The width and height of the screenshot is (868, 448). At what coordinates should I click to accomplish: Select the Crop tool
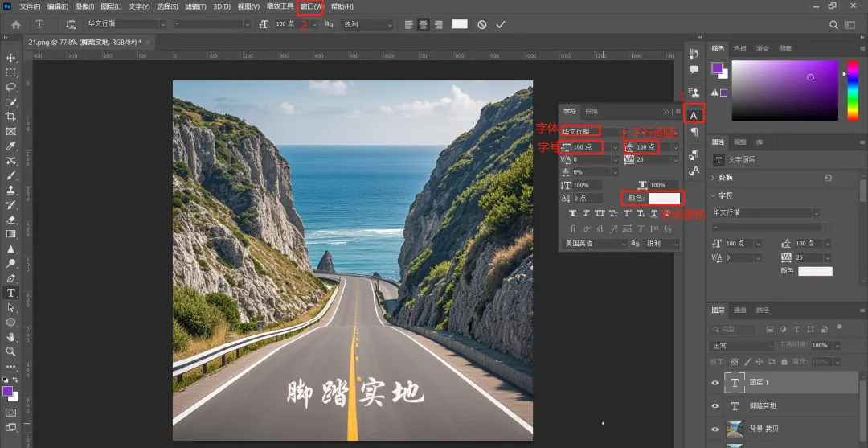coord(10,117)
